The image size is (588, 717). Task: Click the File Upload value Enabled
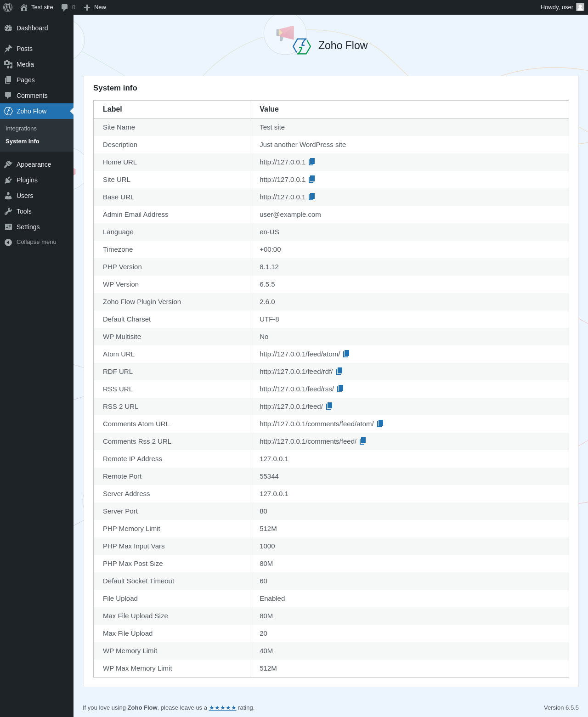[x=272, y=598]
